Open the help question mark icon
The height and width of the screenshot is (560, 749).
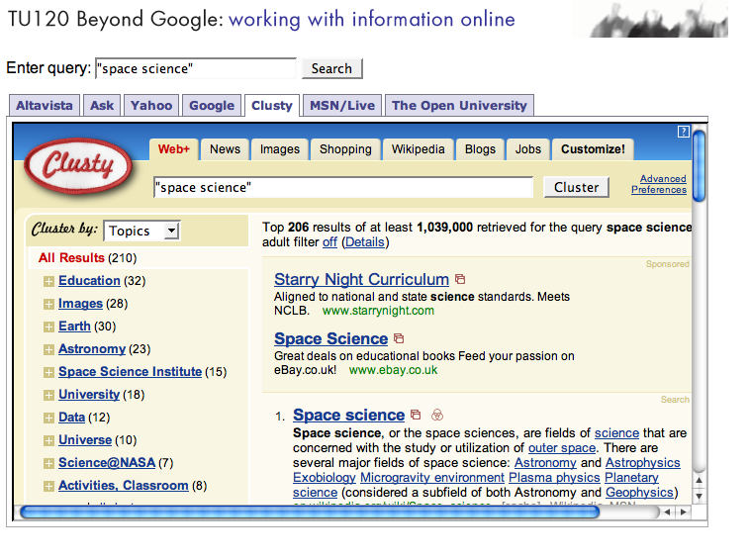coord(684,132)
